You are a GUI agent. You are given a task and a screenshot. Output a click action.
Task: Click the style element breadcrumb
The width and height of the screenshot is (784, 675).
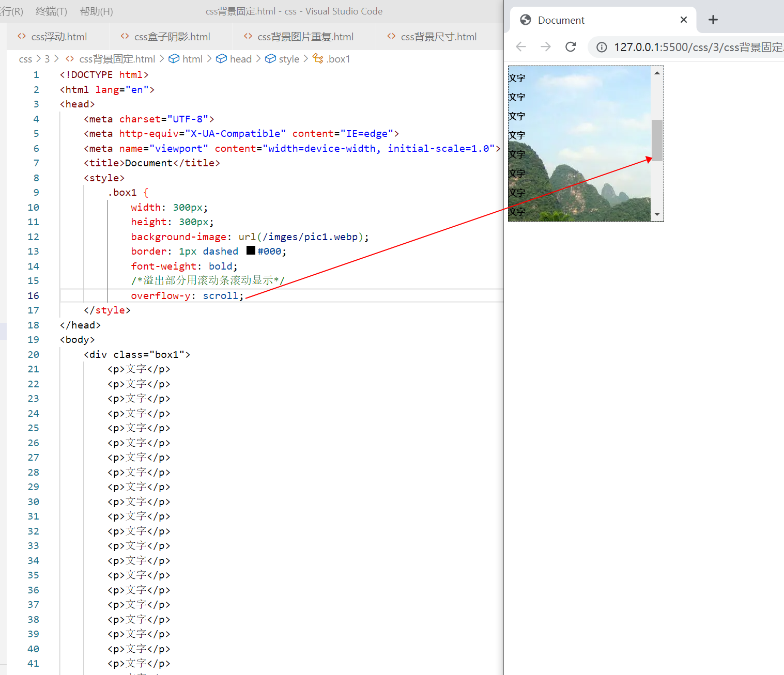[289, 59]
